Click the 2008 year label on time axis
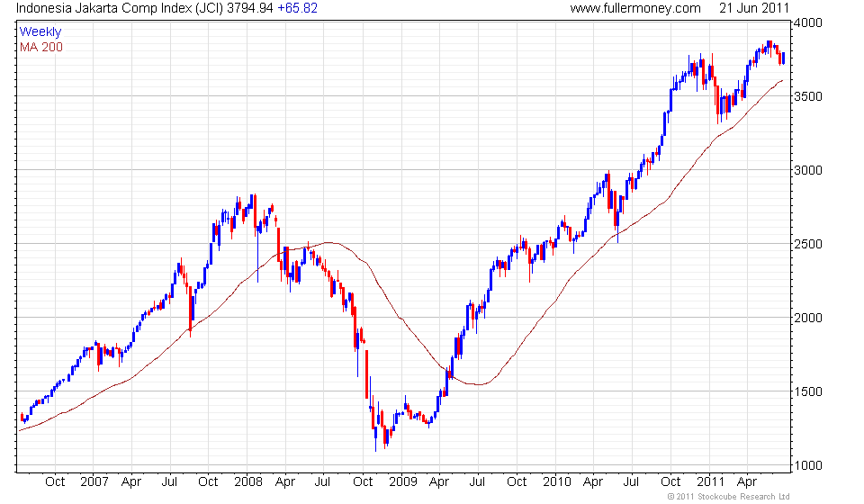The image size is (864, 504). [248, 482]
